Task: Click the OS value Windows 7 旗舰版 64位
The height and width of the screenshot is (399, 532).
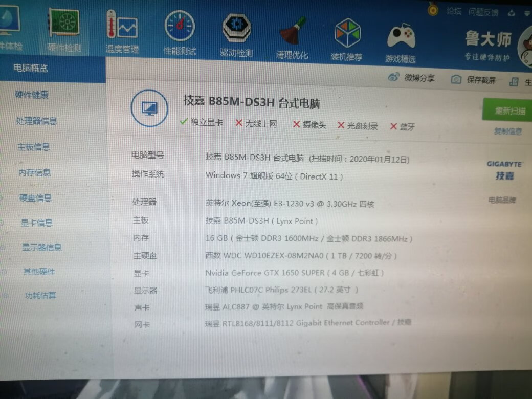Action: 274,176
